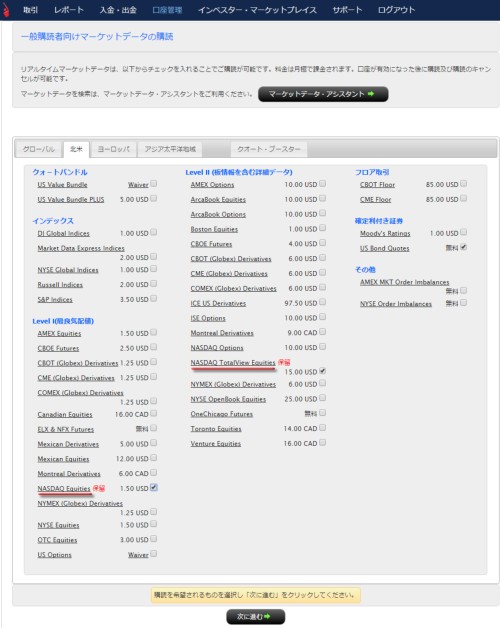
Task: Switch to the クオート・ブースター tab
Action: (269, 149)
